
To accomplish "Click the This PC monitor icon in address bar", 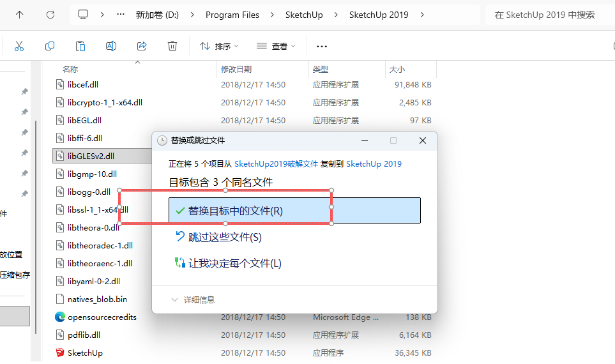I will click(x=83, y=15).
